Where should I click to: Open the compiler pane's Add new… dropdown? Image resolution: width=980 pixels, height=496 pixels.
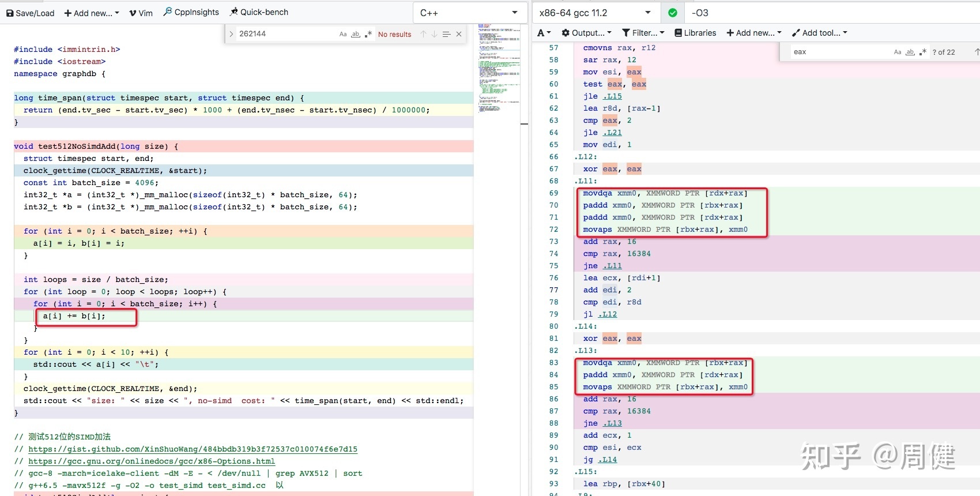(754, 33)
